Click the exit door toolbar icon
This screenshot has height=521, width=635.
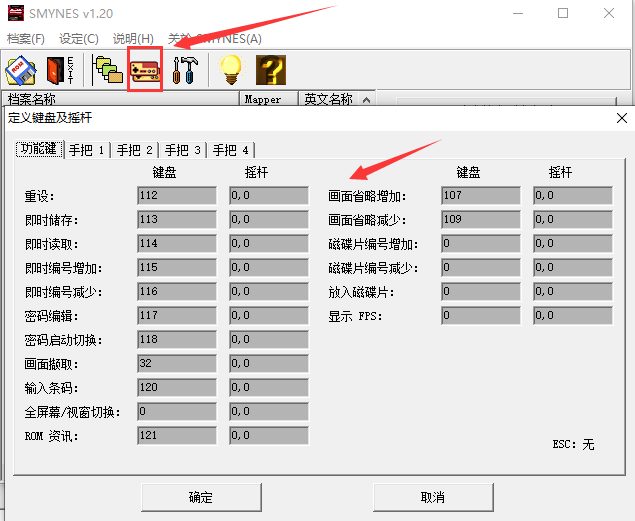(x=59, y=70)
